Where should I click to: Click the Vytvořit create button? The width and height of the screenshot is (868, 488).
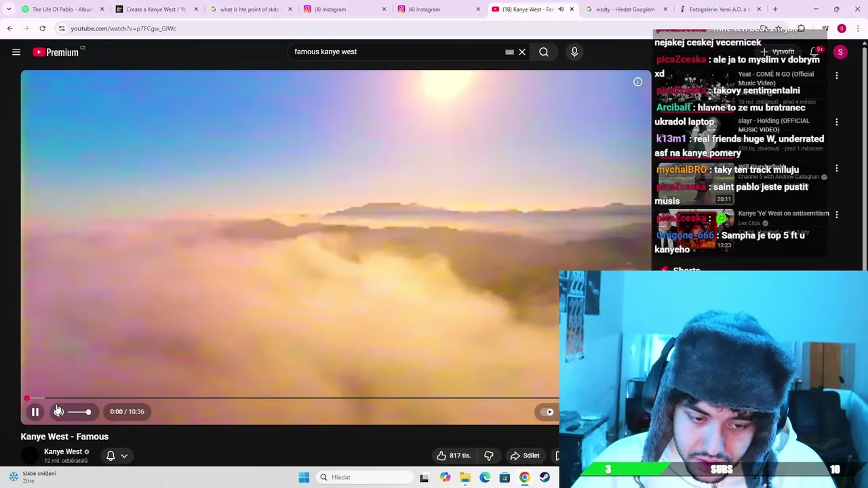[778, 52]
